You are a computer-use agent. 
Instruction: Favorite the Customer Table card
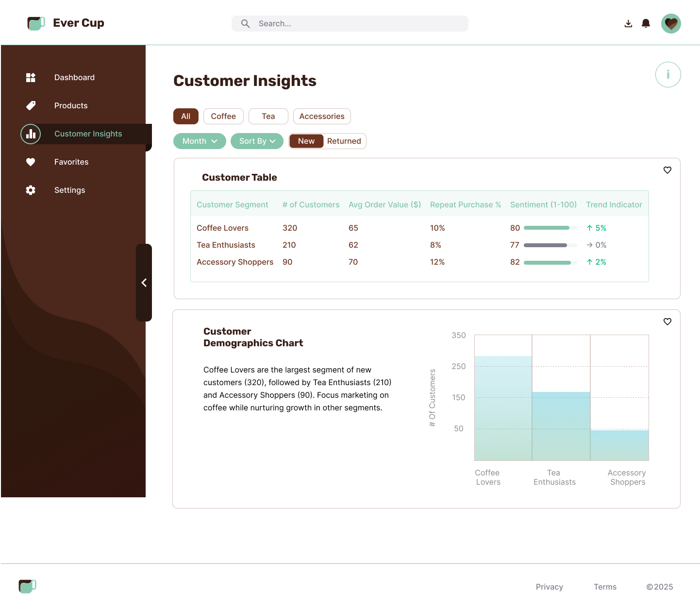(667, 170)
